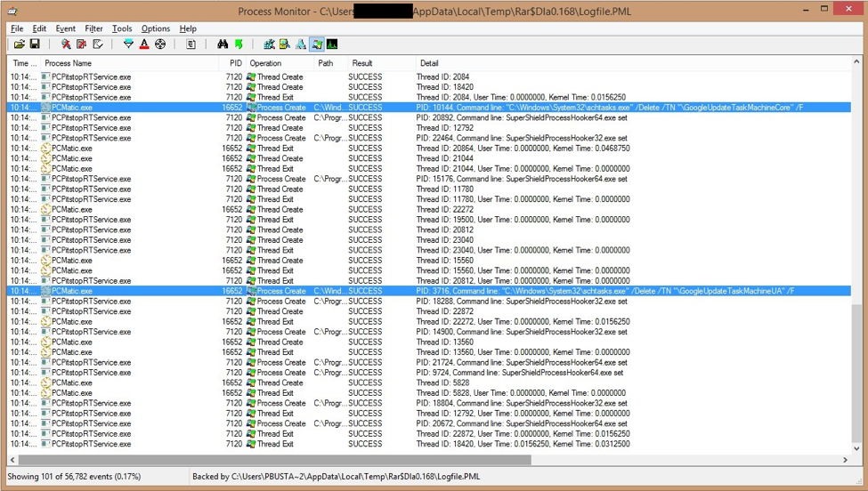The width and height of the screenshot is (868, 491).
Task: Open the Process Tree toolbar icon
Action: [191, 44]
